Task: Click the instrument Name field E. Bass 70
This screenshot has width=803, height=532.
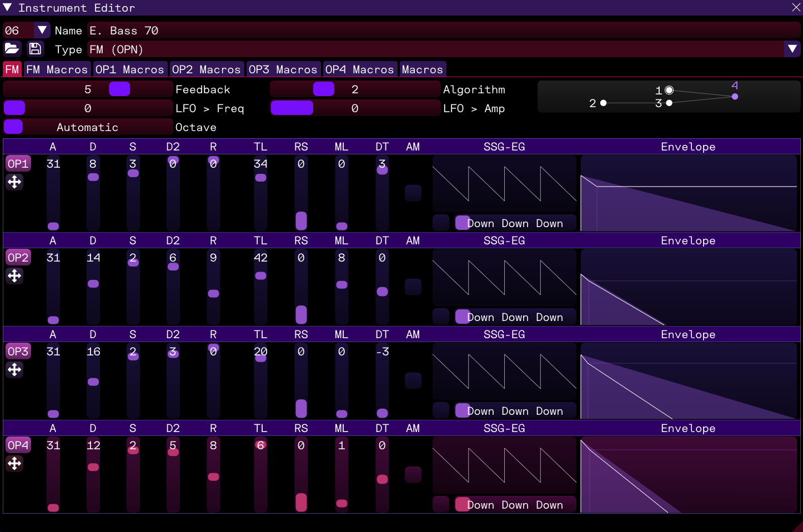Action: tap(444, 30)
